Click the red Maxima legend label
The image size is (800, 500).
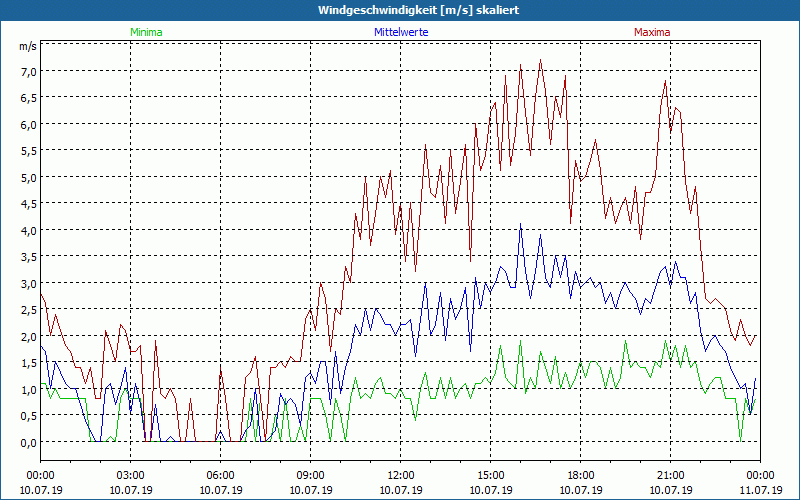[652, 32]
